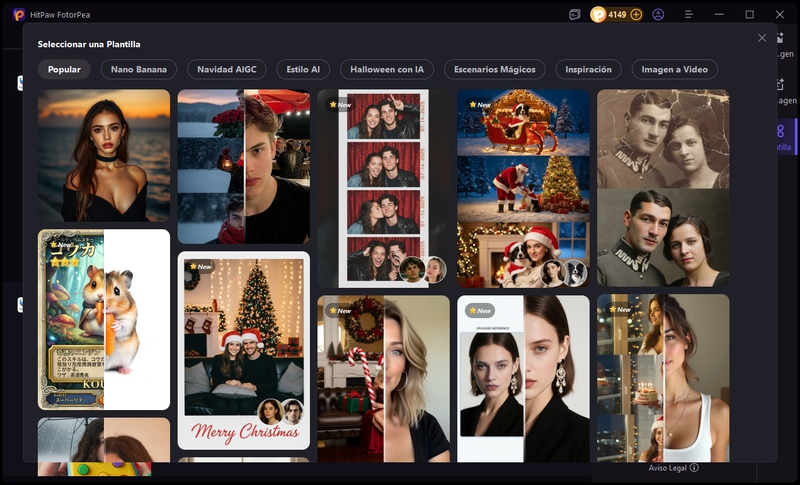800x485 pixels.
Task: Select the candy cane blonde woman template
Action: (x=384, y=379)
